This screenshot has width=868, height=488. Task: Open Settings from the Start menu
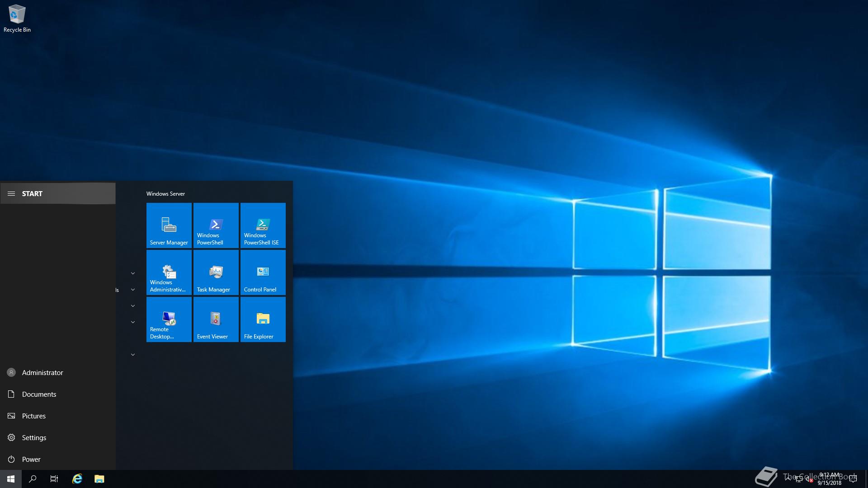[58, 437]
